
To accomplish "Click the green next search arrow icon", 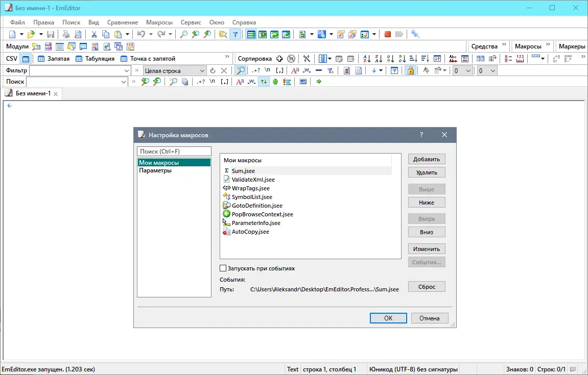I will pyautogui.click(x=319, y=82).
